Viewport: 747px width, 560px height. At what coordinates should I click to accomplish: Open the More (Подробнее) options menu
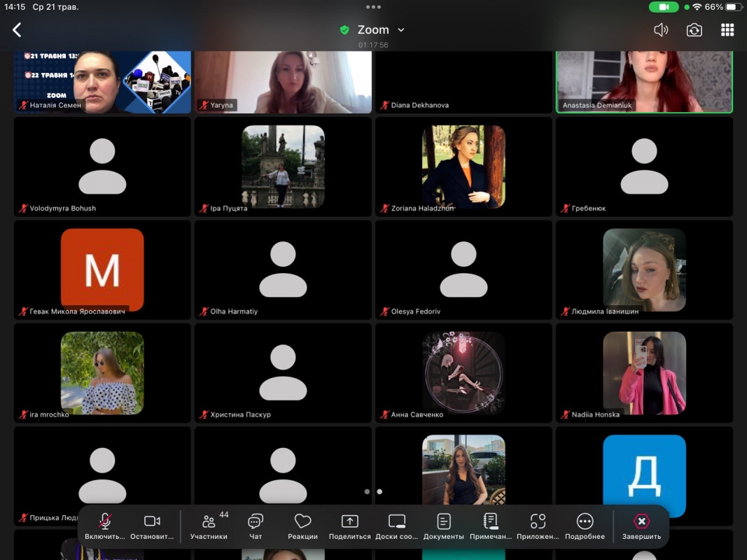pyautogui.click(x=585, y=526)
